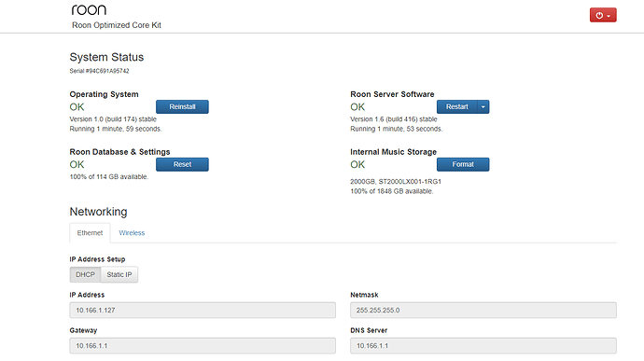The image size is (644, 361).
Task: Click the Gateway input field
Action: pos(203,346)
